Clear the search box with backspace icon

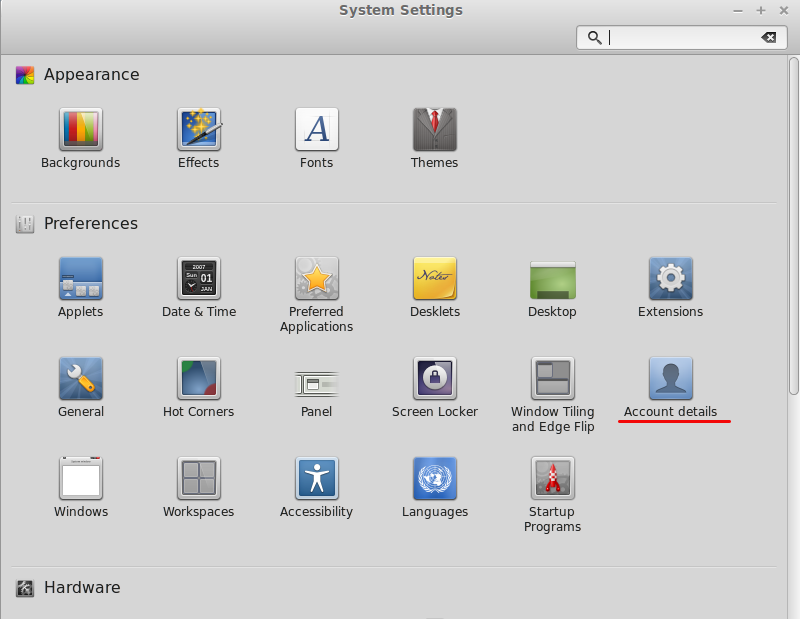[x=768, y=37]
